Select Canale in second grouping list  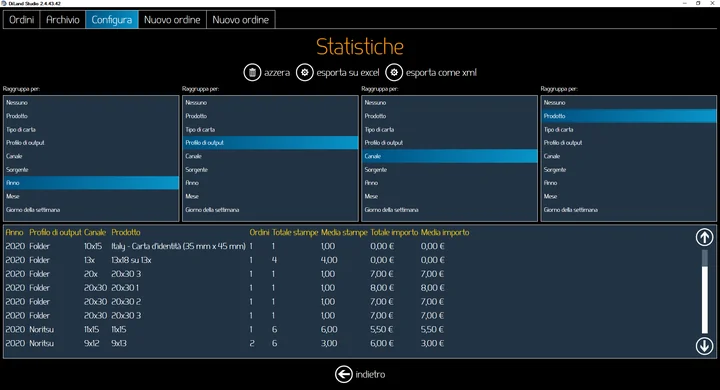(270, 156)
